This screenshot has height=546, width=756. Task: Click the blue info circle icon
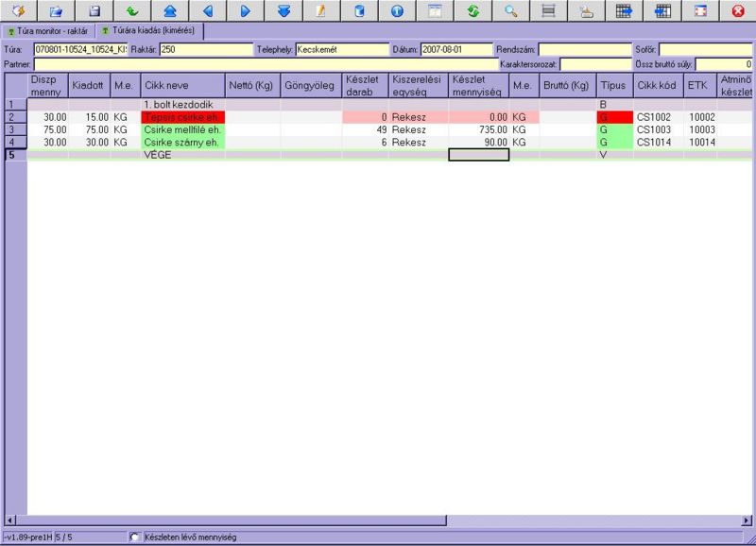pos(397,11)
